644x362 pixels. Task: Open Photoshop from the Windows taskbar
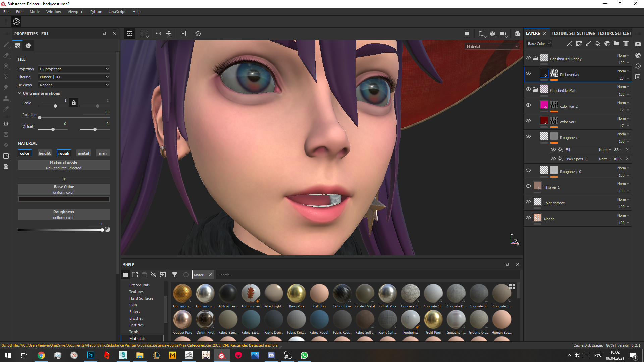pos(91,355)
